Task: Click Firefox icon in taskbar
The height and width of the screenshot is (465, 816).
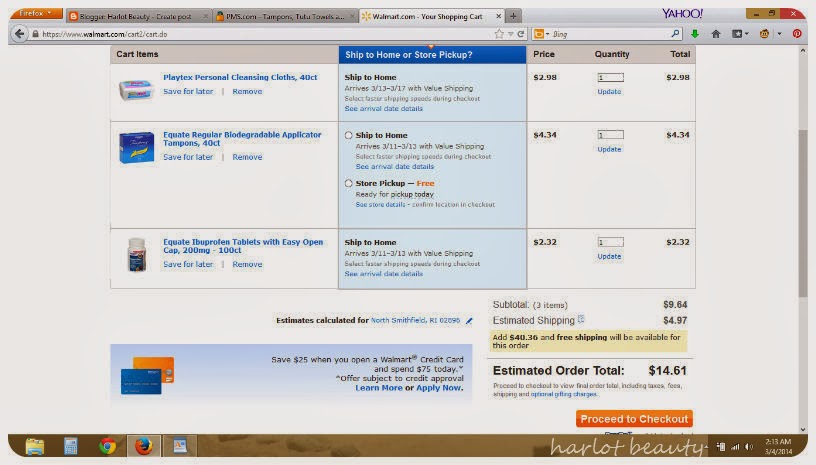Action: [144, 446]
